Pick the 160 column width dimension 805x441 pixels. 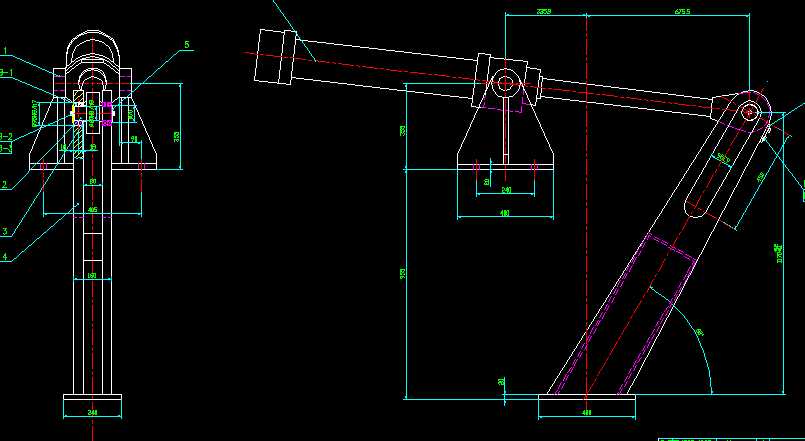click(x=92, y=276)
